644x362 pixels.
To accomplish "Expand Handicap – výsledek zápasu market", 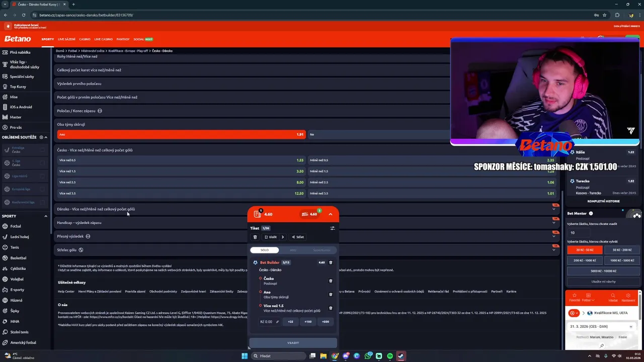I will [x=307, y=223].
